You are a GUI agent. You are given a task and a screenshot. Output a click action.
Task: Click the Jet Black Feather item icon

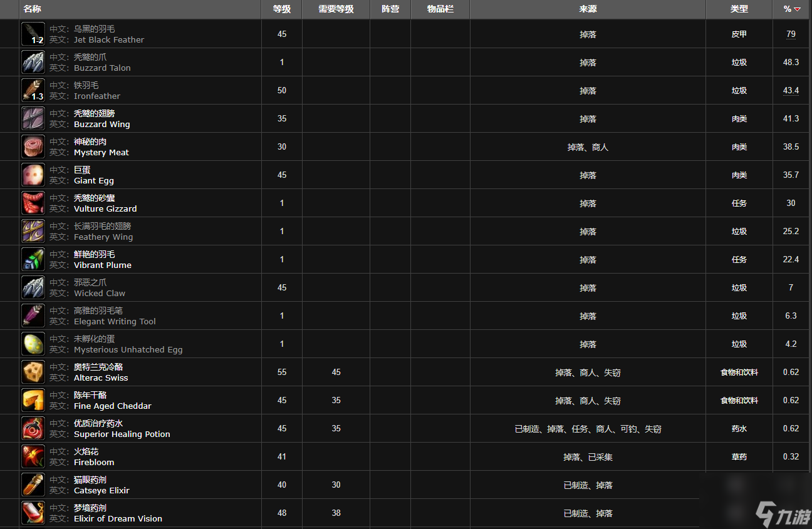[x=33, y=34]
